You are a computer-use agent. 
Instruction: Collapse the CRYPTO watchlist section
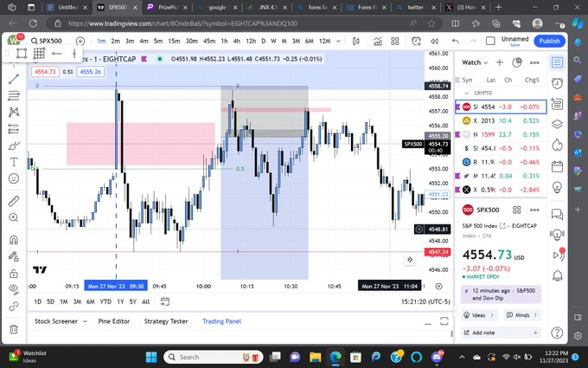(x=466, y=94)
